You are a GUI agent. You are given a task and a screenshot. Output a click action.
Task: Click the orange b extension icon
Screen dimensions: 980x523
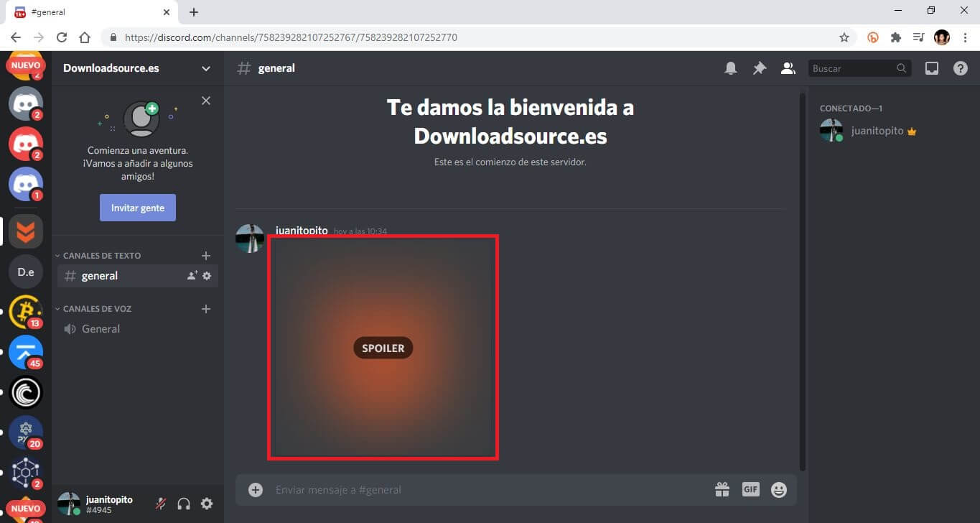click(873, 37)
